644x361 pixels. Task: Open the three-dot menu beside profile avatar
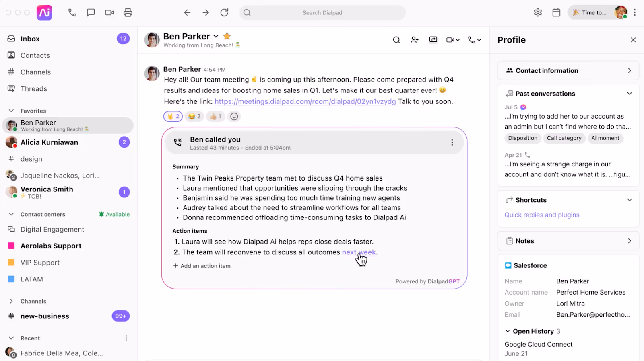(x=635, y=13)
